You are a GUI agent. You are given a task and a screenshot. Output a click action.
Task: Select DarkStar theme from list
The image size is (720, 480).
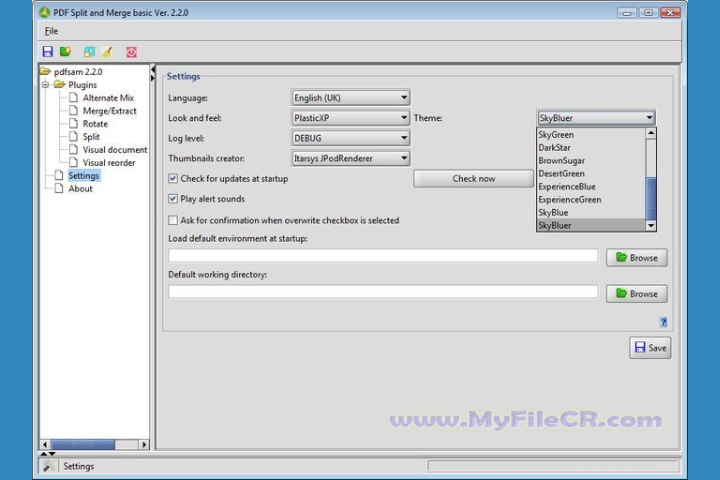click(591, 147)
